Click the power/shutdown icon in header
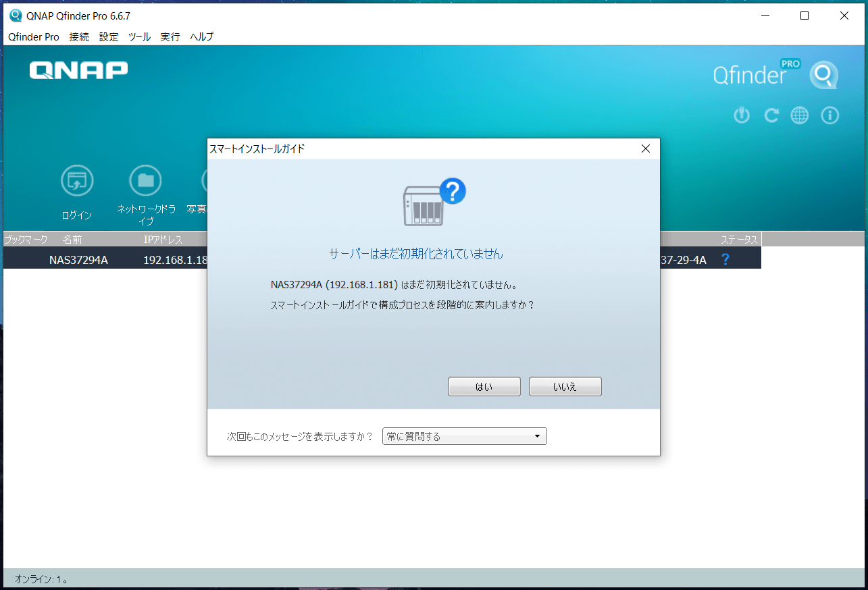Screen dimensions: 868x590 [x=742, y=115]
